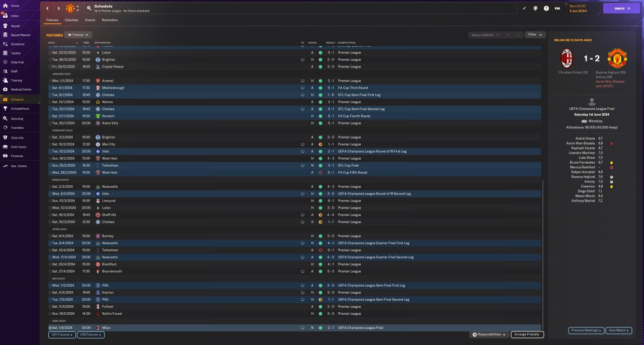Sort by the Date column header

52,42
